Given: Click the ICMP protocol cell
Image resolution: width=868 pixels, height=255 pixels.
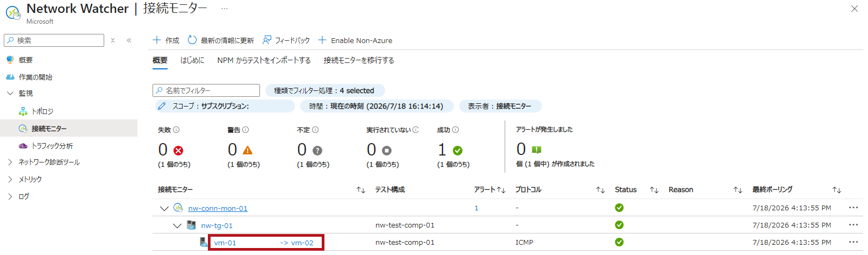Looking at the screenshot, I should 524,243.
